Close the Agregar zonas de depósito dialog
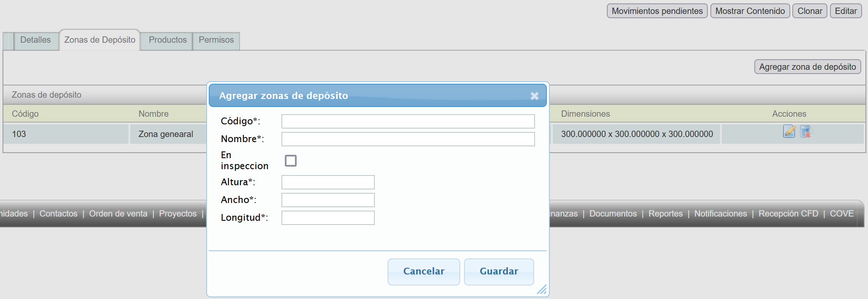 (x=534, y=96)
